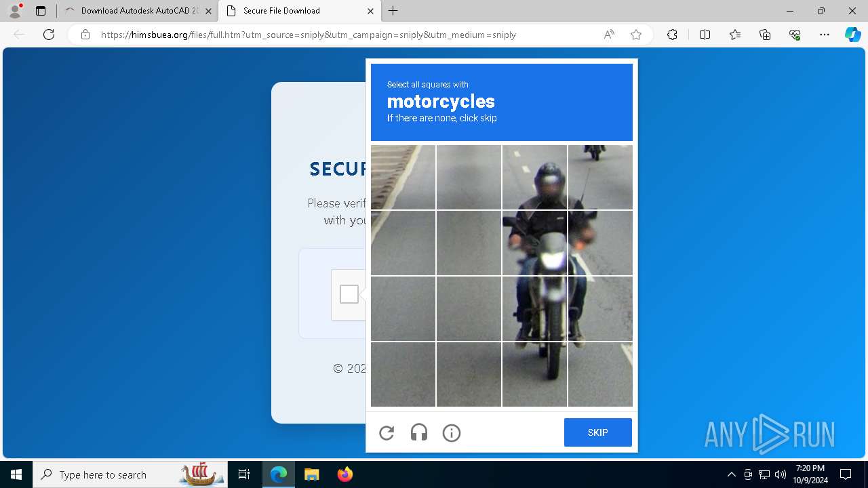
Task: Show hidden system tray icons
Action: (731, 474)
